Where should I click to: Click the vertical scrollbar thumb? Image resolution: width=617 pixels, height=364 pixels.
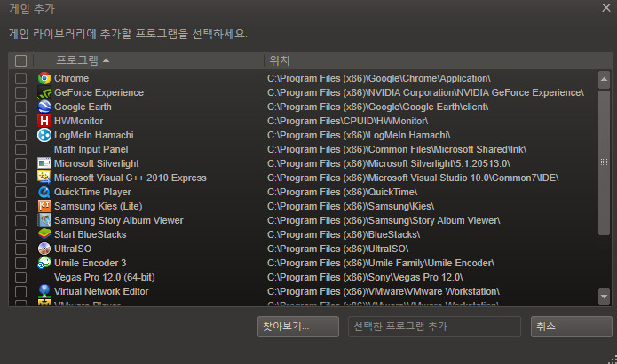click(x=604, y=162)
